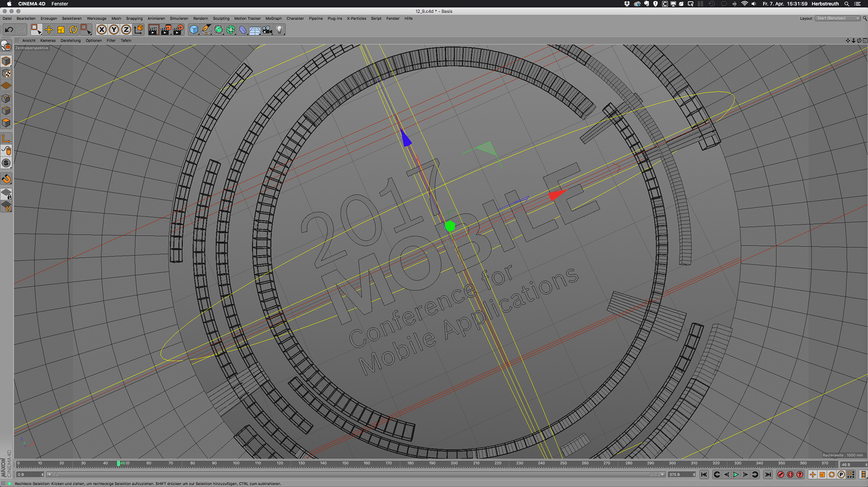
Task: Toggle snapping magnet icon
Action: coord(6,179)
